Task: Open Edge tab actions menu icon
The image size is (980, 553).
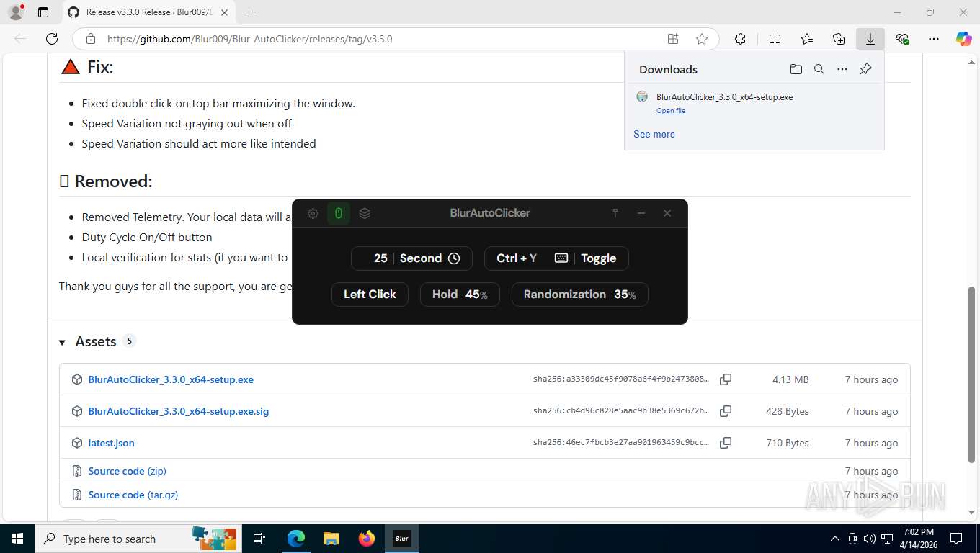Action: point(43,12)
